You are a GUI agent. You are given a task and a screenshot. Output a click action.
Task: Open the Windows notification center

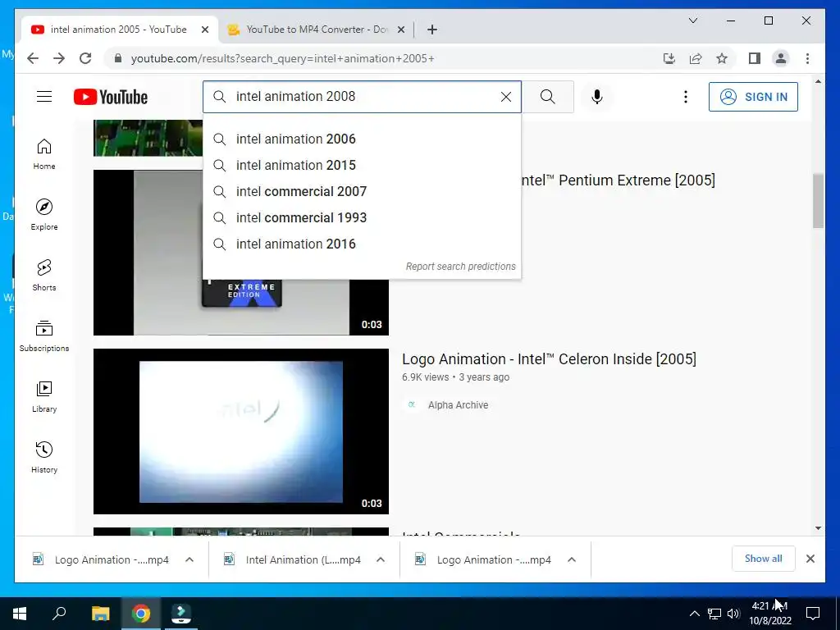pyautogui.click(x=813, y=614)
